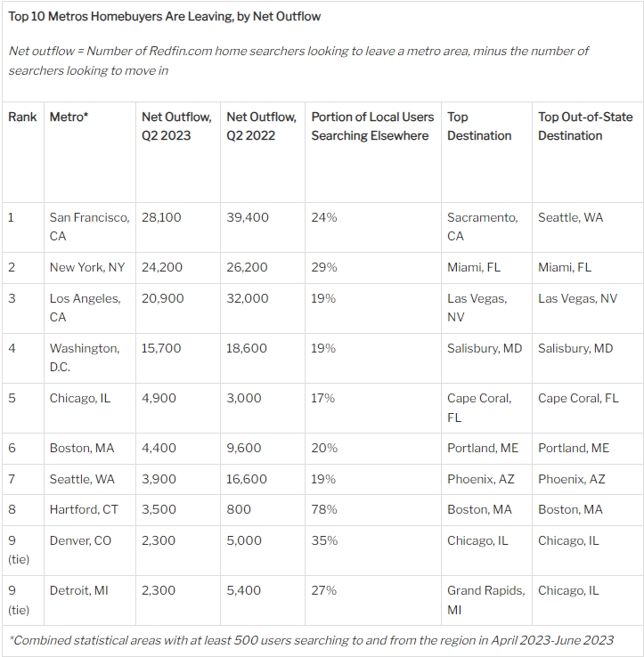Image resolution: width=644 pixels, height=657 pixels.
Task: Click the table title about Top 10 Metros
Action: [x=165, y=16]
